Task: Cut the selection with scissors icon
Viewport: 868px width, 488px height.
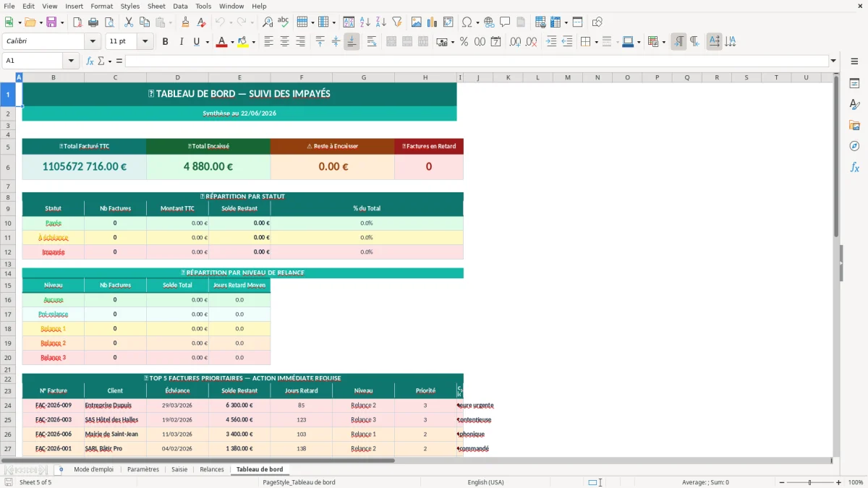Action: (128, 22)
